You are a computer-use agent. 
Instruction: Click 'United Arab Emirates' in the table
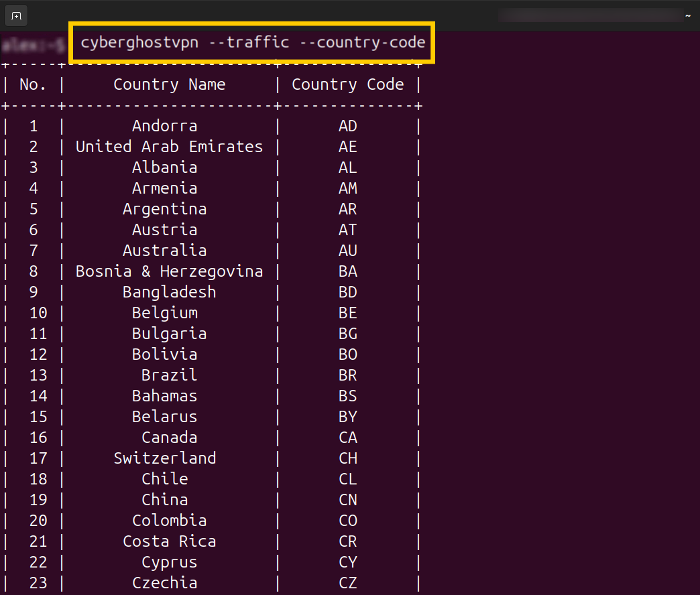pyautogui.click(x=169, y=147)
